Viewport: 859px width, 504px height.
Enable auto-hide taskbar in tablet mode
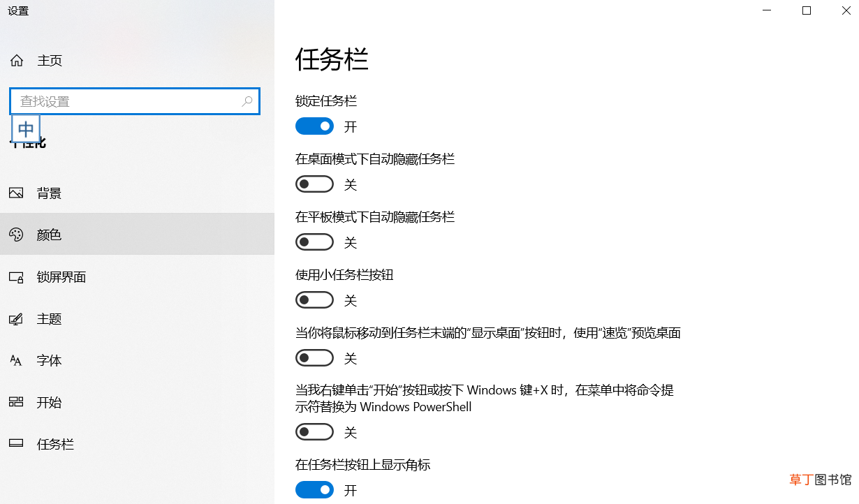(x=314, y=242)
